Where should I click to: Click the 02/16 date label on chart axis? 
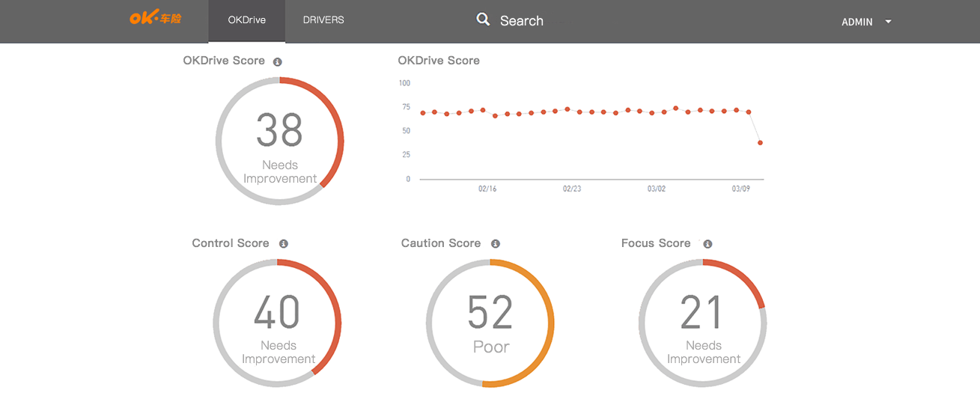(x=487, y=189)
